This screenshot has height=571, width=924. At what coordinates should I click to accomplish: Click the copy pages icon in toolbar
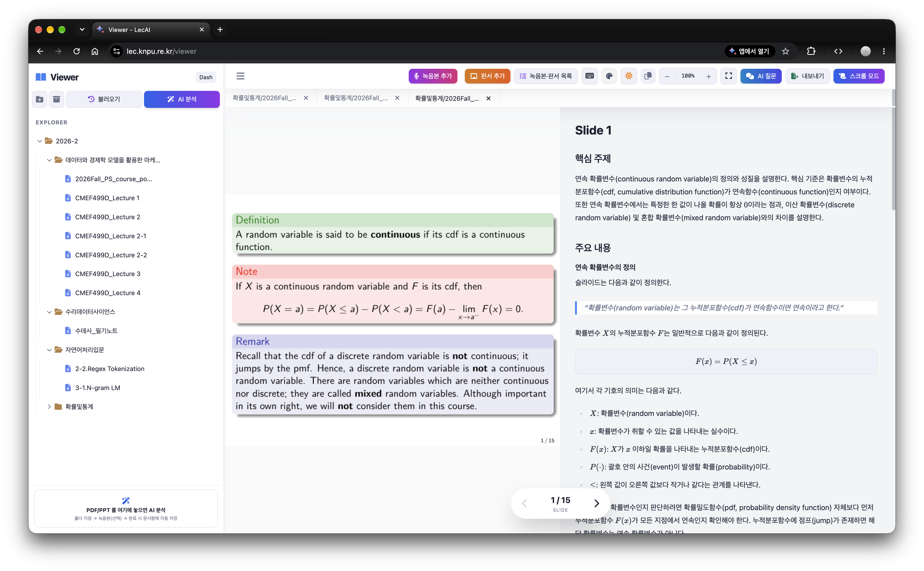click(x=648, y=76)
